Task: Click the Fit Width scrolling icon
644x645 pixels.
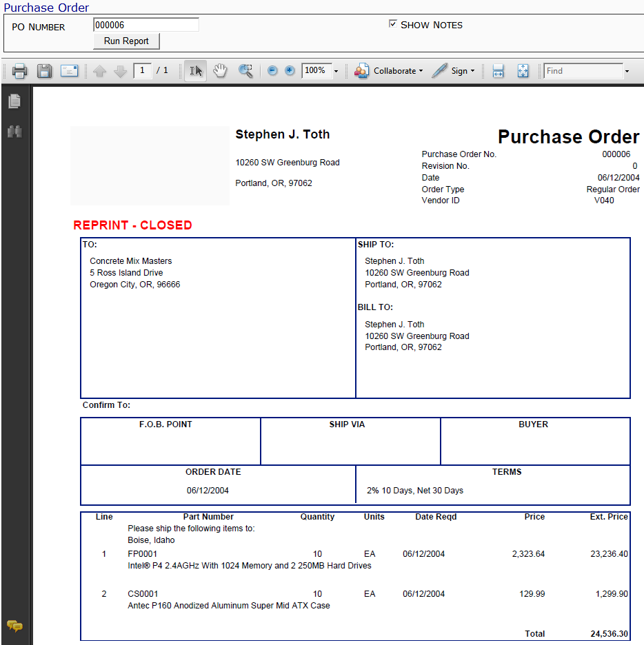Action: pyautogui.click(x=498, y=71)
